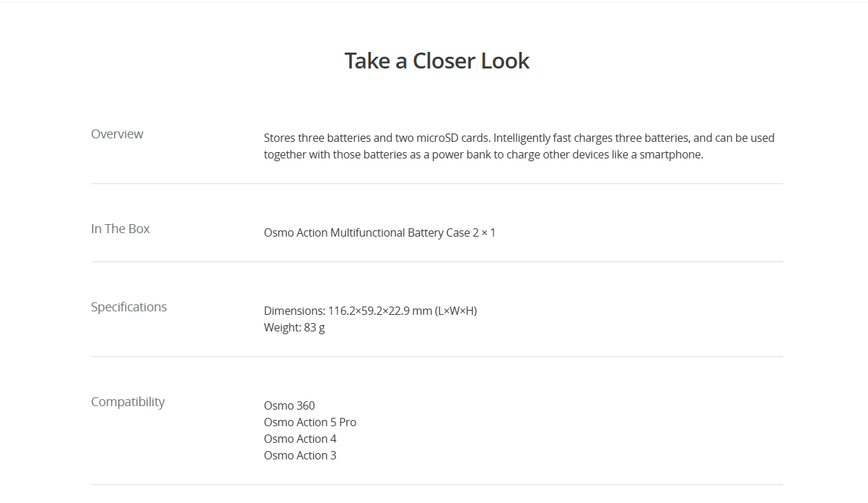Viewport: 868px width, 503px height.
Task: Select the Specifications section label
Action: point(129,307)
